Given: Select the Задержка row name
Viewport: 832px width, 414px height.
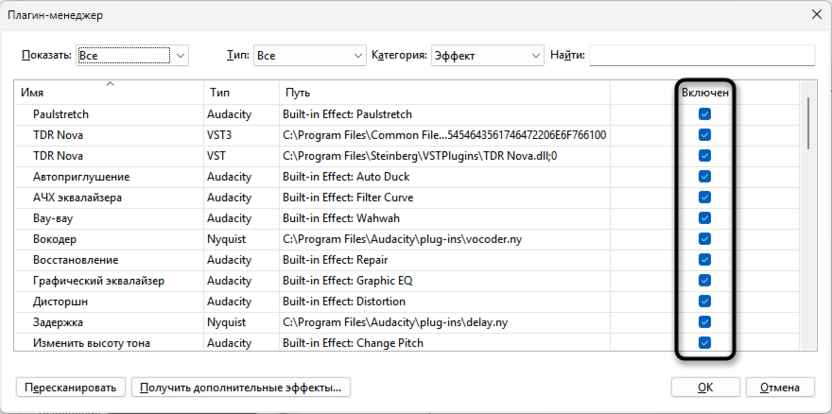Looking at the screenshot, I should point(58,322).
